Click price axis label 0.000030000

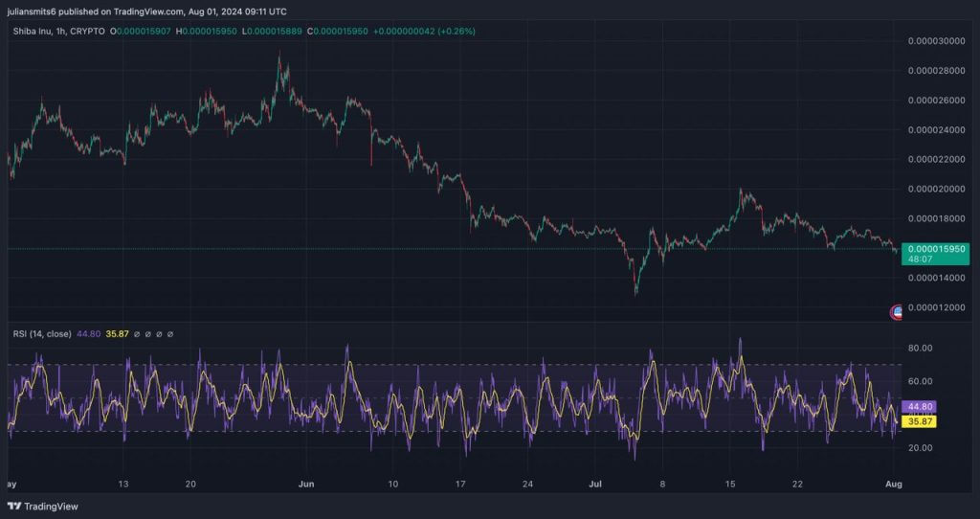pos(936,41)
